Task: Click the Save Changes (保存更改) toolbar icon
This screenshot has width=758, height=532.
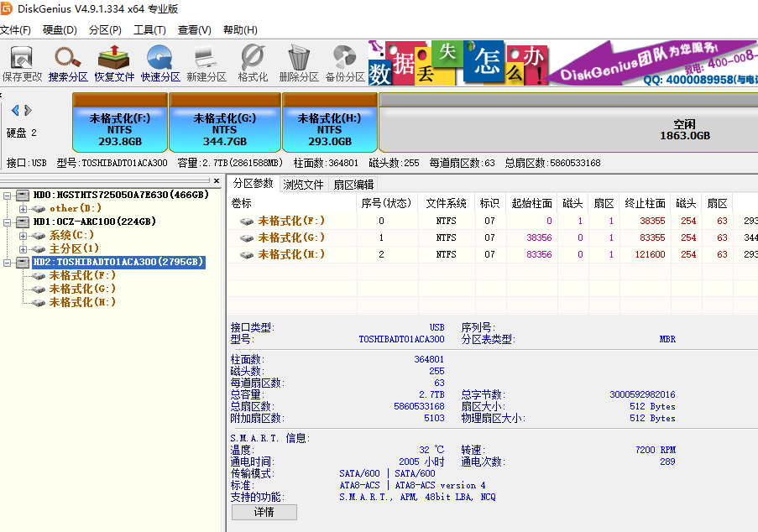Action: [22, 63]
